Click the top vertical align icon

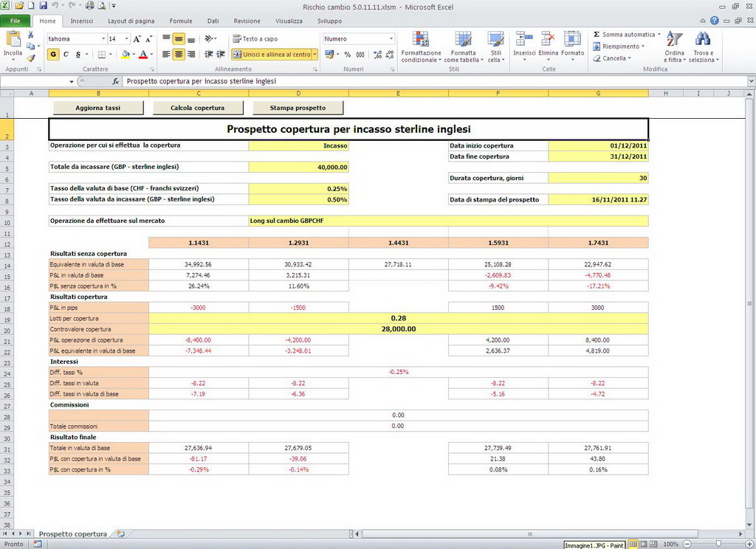(x=166, y=38)
